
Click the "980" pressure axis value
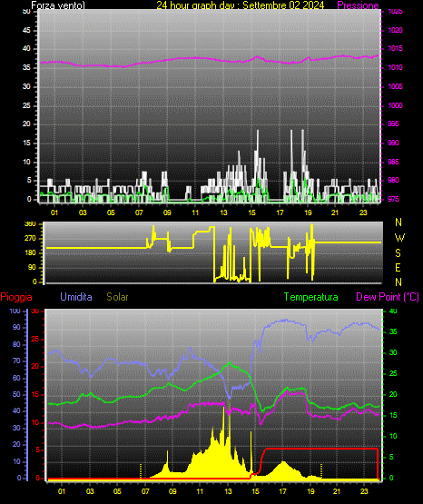click(x=393, y=180)
